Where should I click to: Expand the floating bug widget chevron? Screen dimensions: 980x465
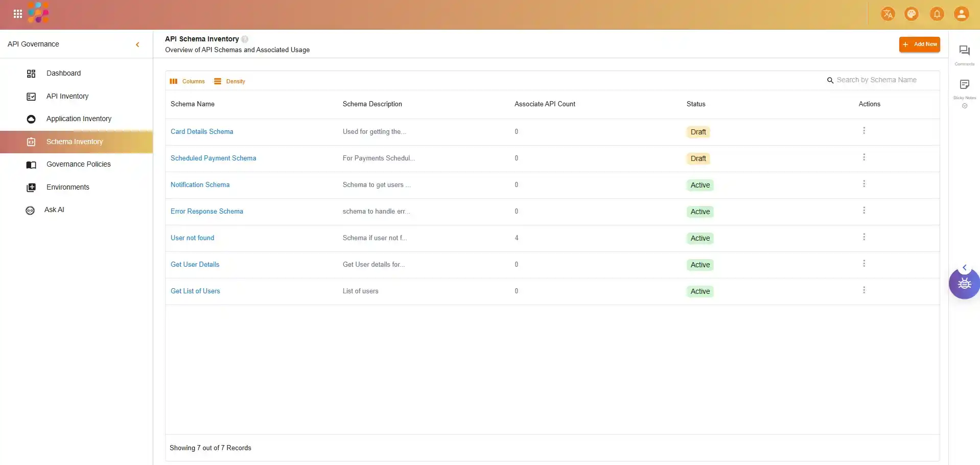pyautogui.click(x=964, y=267)
